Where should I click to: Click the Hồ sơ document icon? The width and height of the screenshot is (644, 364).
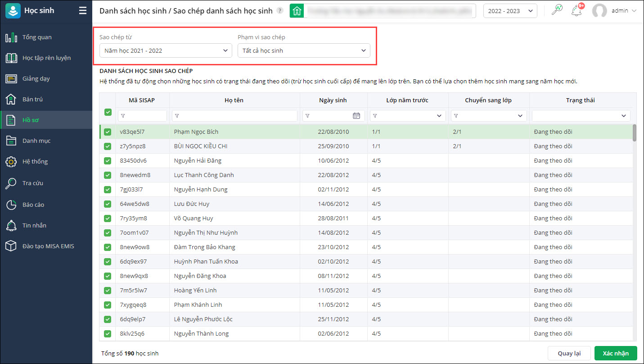(x=11, y=120)
